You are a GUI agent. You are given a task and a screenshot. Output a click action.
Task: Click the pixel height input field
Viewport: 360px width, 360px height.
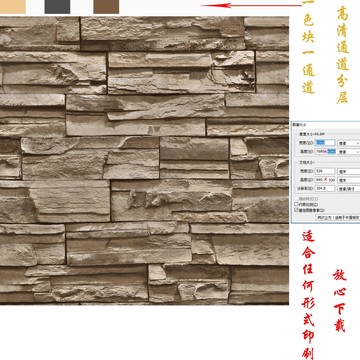[325, 152]
